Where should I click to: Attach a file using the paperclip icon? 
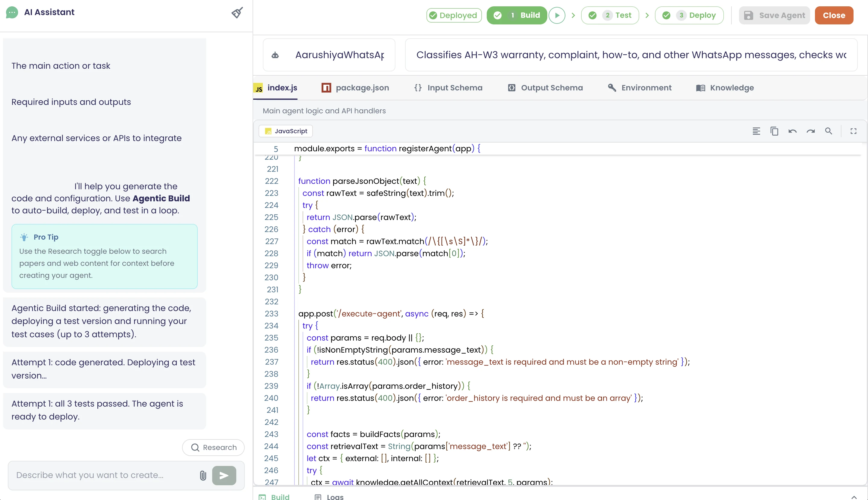[x=203, y=475]
